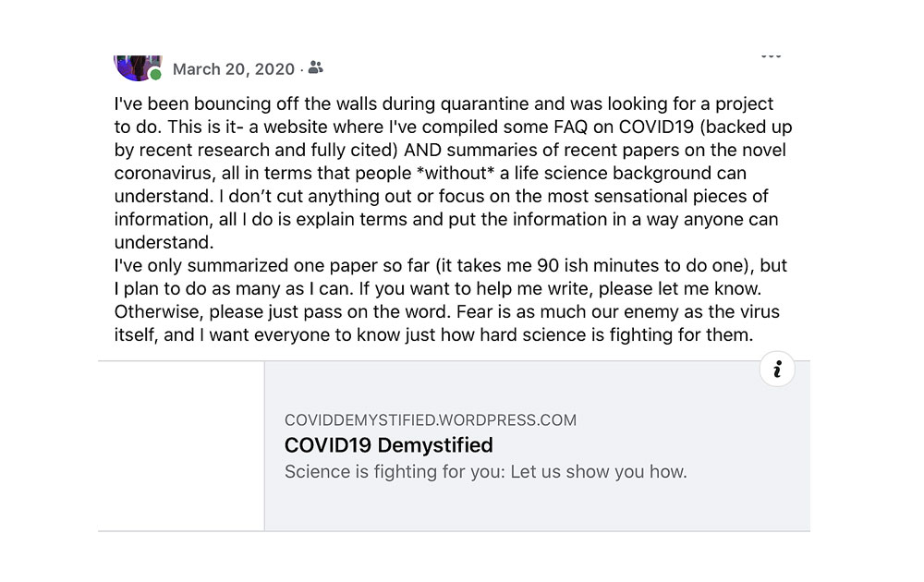Click the friends audience icon beside date
This screenshot has height=582, width=924.
[x=316, y=67]
